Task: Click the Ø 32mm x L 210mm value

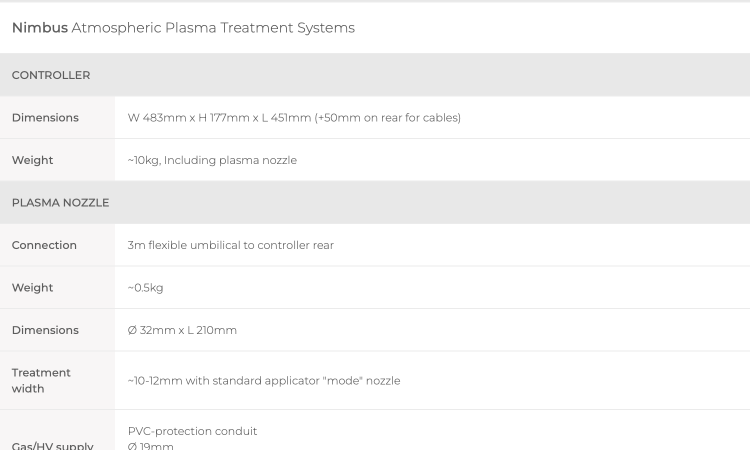Action: pyautogui.click(x=182, y=330)
